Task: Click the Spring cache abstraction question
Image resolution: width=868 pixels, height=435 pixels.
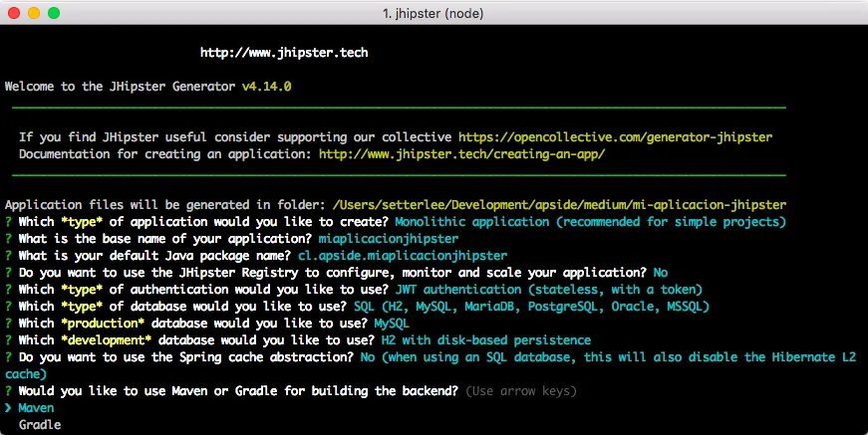Action: coord(185,357)
